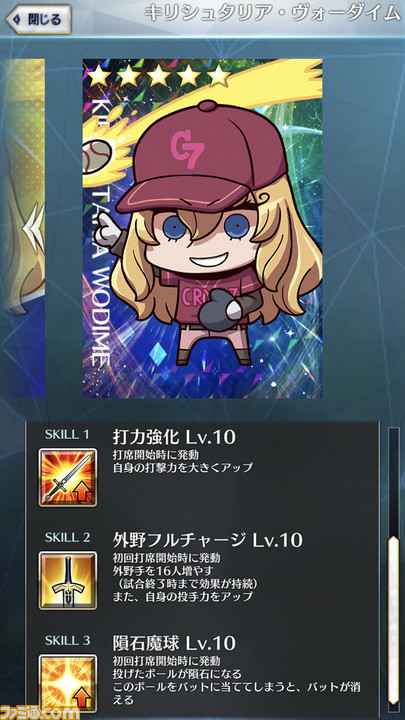
Task: Click the skill list scrollbar thumb
Action: [x=393, y=621]
